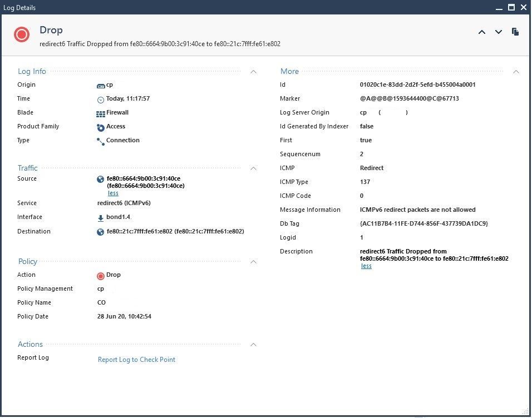Click the red Drop icon in header
The image size is (532, 418).
coord(22,35)
